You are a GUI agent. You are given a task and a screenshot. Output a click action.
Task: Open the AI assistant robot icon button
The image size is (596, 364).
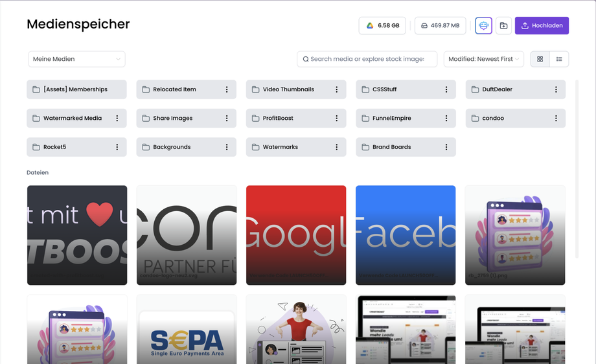[x=483, y=25]
